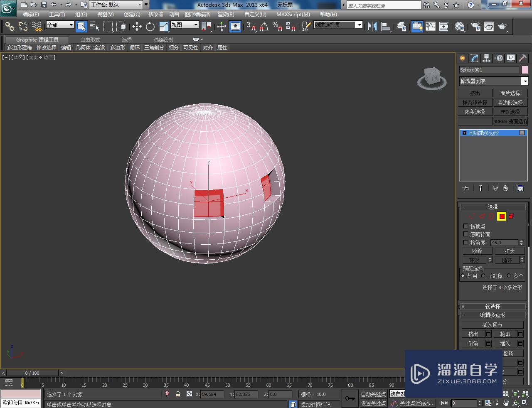Screen dimensions: 532x408
Task: Toggle Percent Snap
Action: (x=277, y=27)
